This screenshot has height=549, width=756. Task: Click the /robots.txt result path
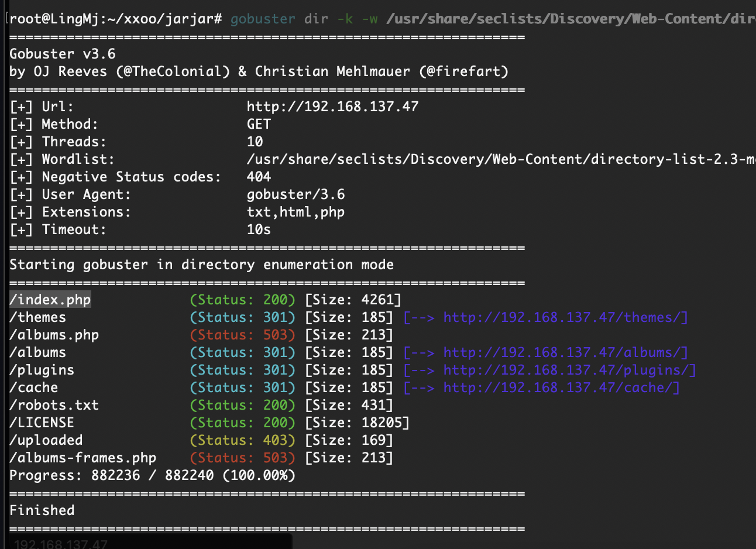(54, 405)
